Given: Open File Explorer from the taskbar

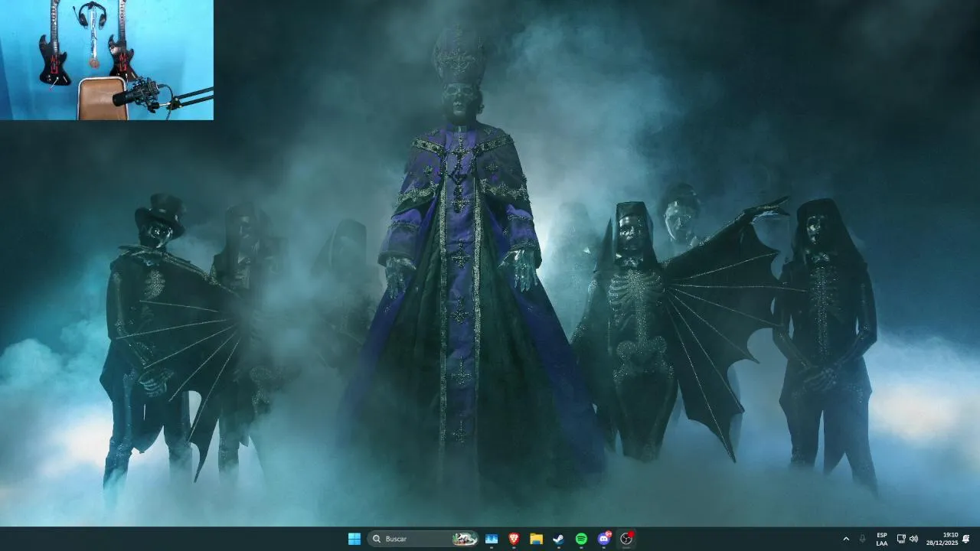Looking at the screenshot, I should [x=536, y=539].
